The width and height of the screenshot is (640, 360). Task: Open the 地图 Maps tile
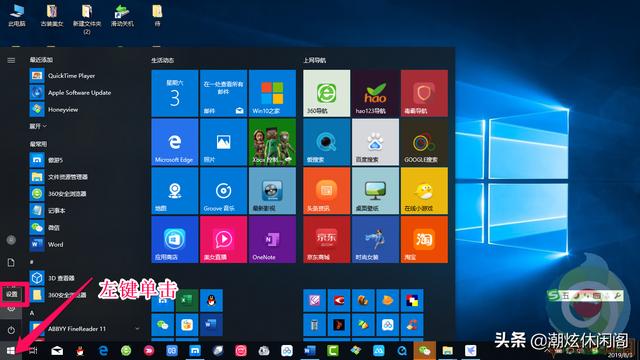[175, 191]
